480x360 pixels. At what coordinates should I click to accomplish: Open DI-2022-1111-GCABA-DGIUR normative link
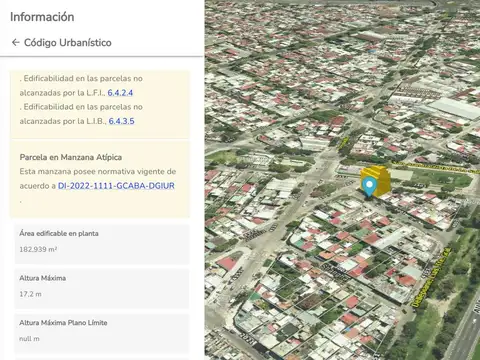116,186
